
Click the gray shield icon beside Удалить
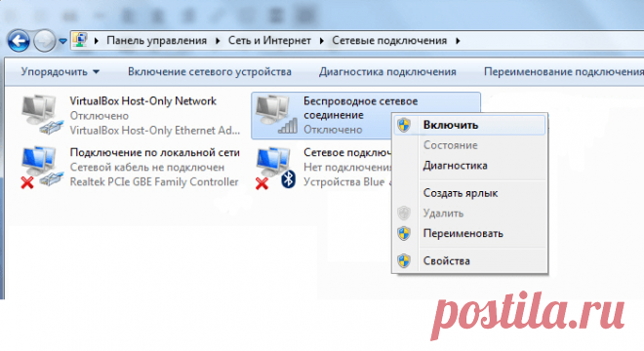point(404,214)
